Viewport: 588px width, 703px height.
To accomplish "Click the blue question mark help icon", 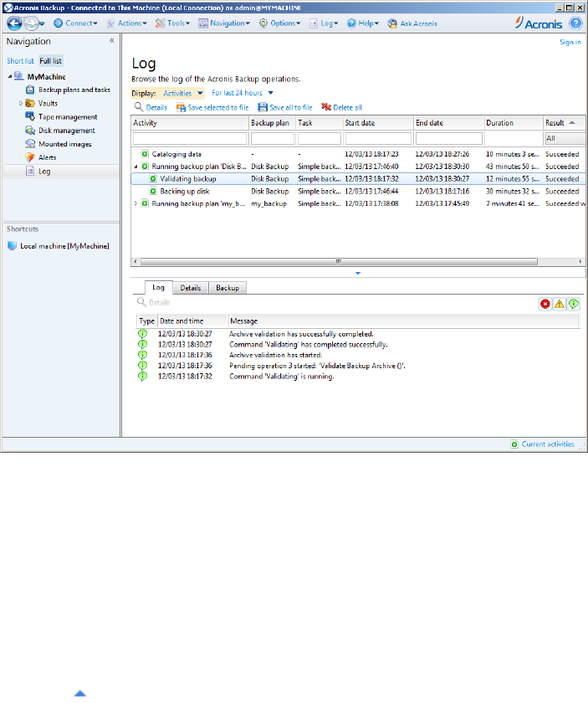I will [x=575, y=23].
